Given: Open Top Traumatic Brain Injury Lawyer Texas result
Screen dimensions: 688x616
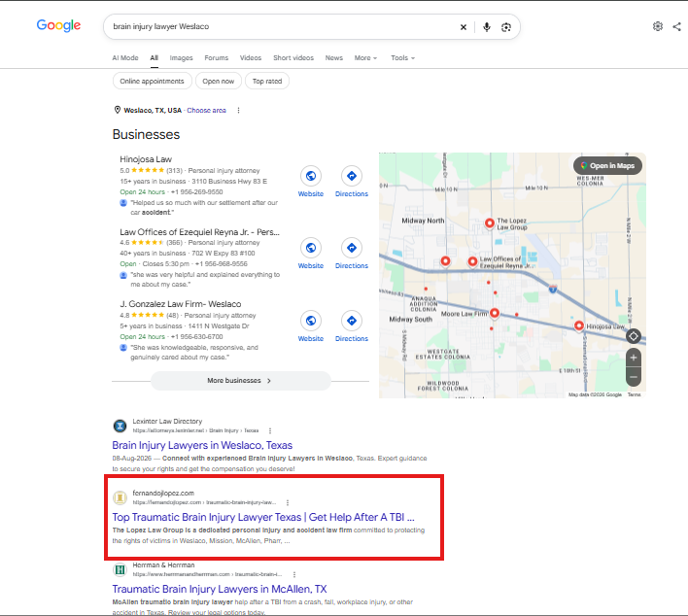Looking at the screenshot, I should pos(263,517).
